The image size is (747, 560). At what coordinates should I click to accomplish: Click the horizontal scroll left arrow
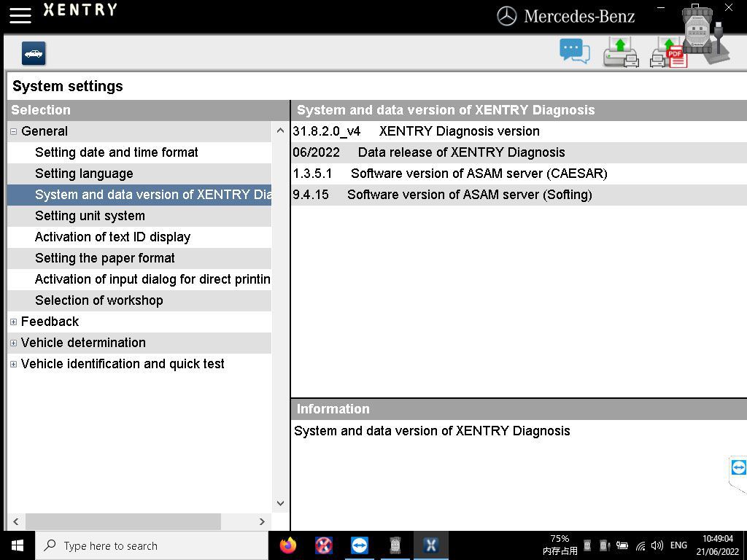point(16,521)
